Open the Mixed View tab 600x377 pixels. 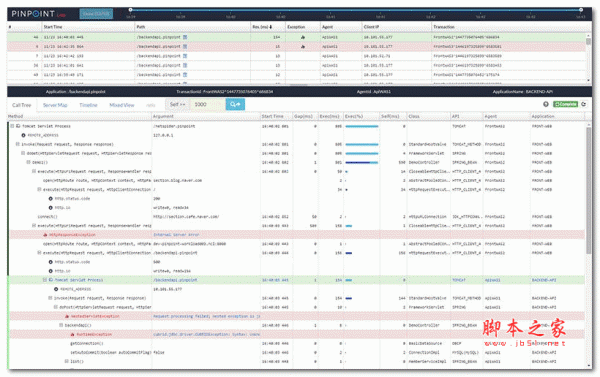tap(122, 105)
